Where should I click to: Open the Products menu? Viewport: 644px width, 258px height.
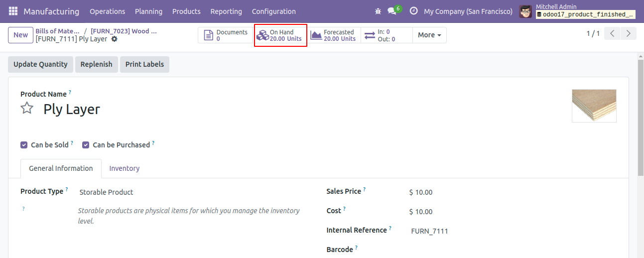(x=186, y=11)
